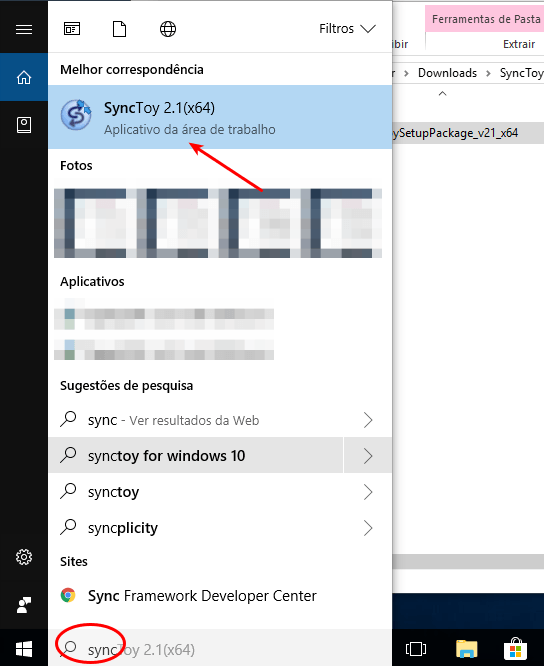Open the hamburger menu in the sidebar
The height and width of the screenshot is (666, 544).
pos(24,29)
